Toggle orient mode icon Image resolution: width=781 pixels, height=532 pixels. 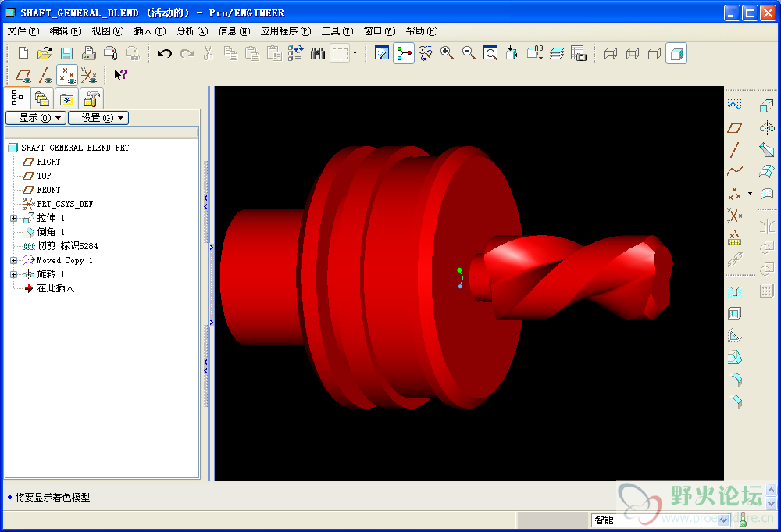425,53
